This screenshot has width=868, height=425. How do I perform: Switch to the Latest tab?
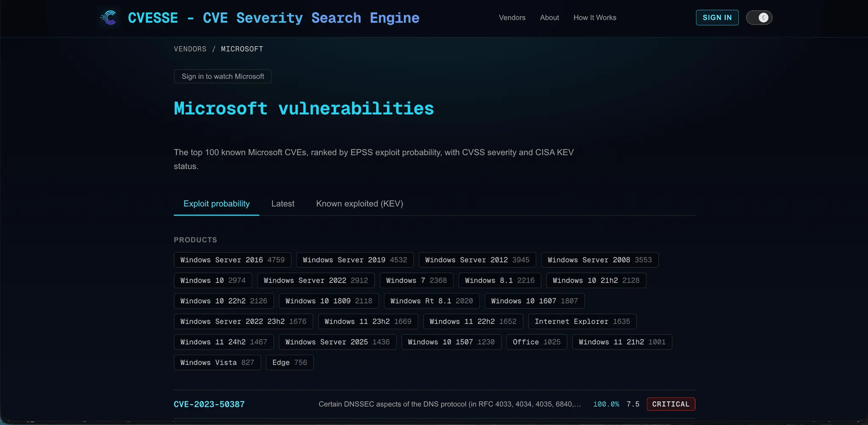[283, 204]
